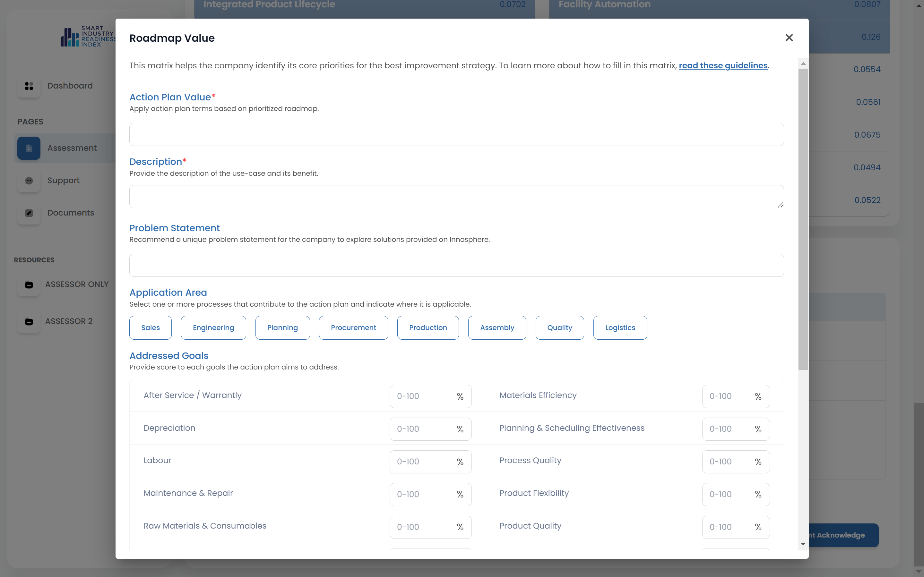Click the dialog scrollbar down arrow
Viewport: 924px width, 577px height.
(803, 544)
